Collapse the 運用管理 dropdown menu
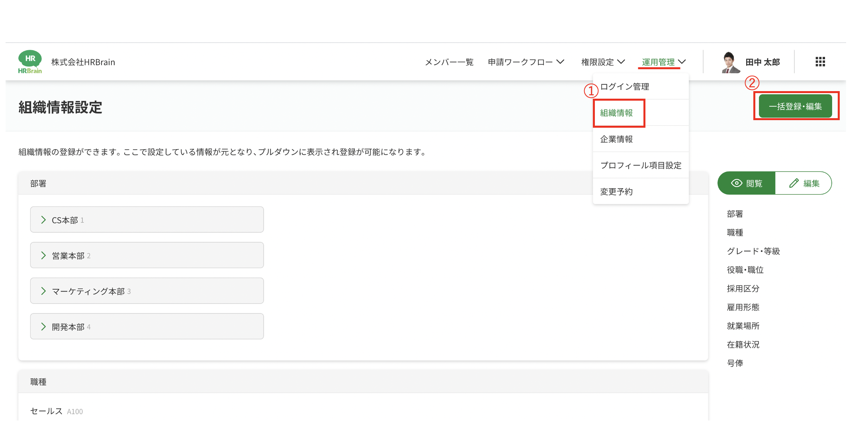Image resolution: width=868 pixels, height=444 pixels. [x=663, y=62]
